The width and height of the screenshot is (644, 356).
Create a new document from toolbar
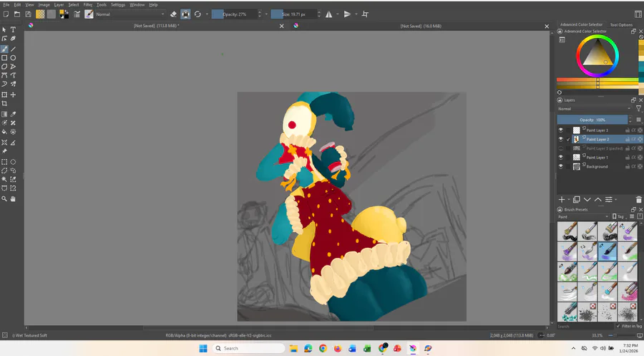[x=6, y=14]
